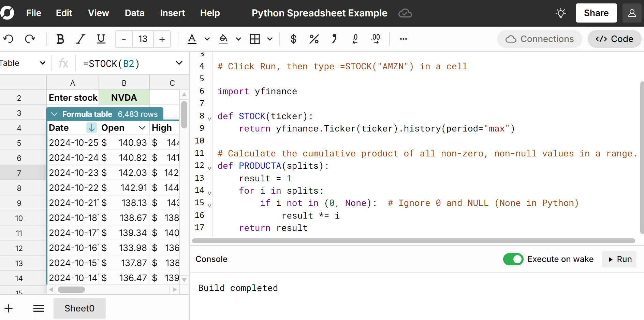644x320 pixels.
Task: Open the Open column filter dropdown
Action: 142,128
